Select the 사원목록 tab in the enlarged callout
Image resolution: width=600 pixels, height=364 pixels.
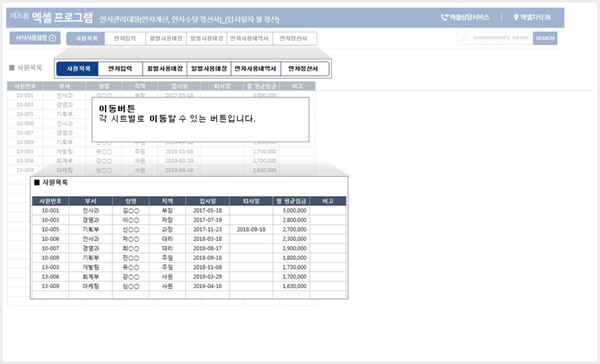pyautogui.click(x=78, y=68)
